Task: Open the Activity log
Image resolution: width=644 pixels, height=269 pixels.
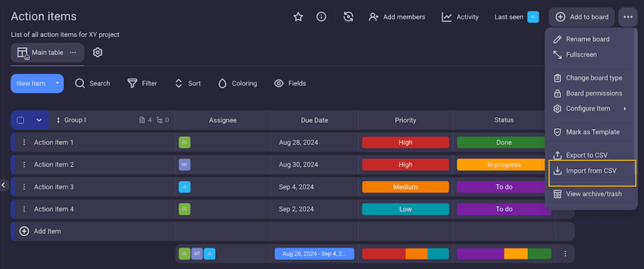Action: point(460,17)
